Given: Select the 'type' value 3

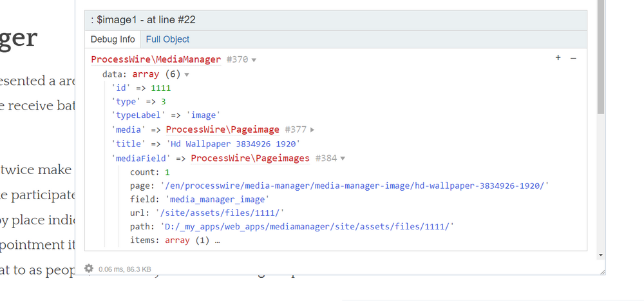Looking at the screenshot, I should click(163, 102).
